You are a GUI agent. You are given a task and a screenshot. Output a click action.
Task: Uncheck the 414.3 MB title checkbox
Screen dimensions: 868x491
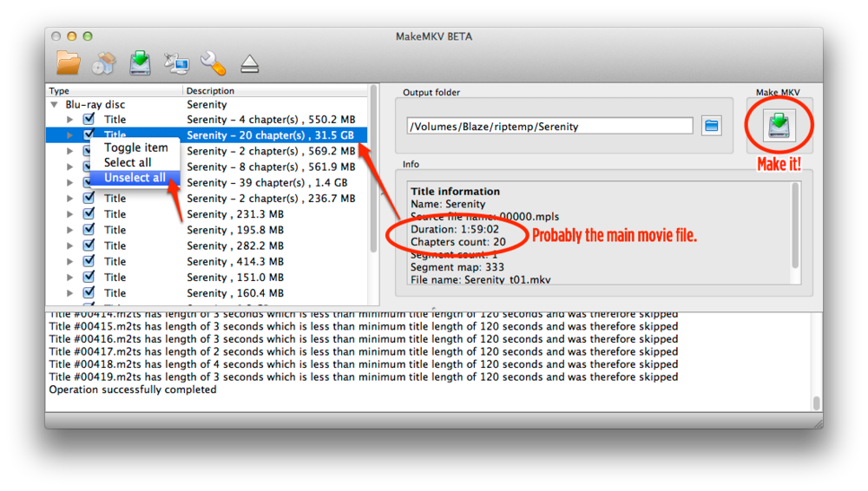[89, 261]
